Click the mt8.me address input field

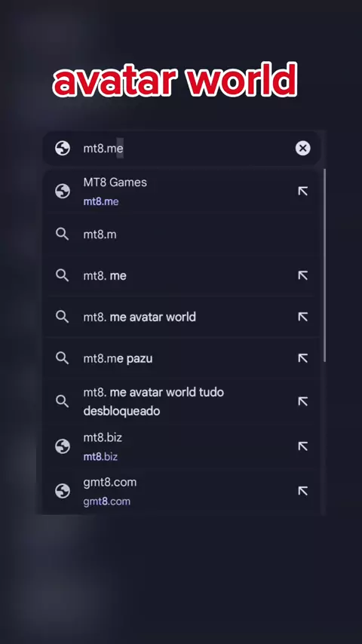(x=181, y=149)
